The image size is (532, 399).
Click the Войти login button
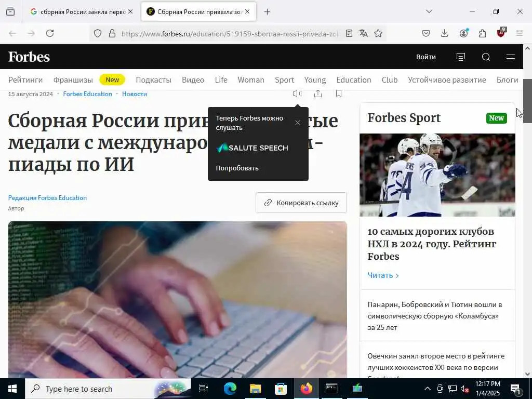[x=426, y=57]
